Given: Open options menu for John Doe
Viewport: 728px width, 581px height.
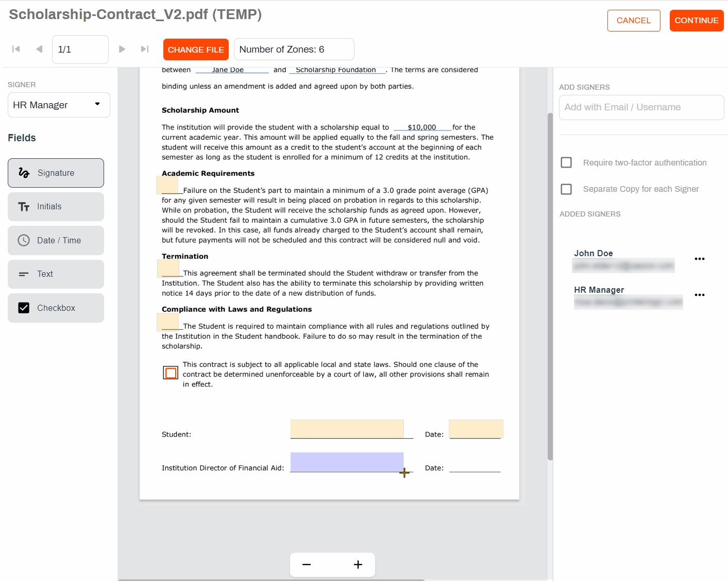Looking at the screenshot, I should pos(699,259).
